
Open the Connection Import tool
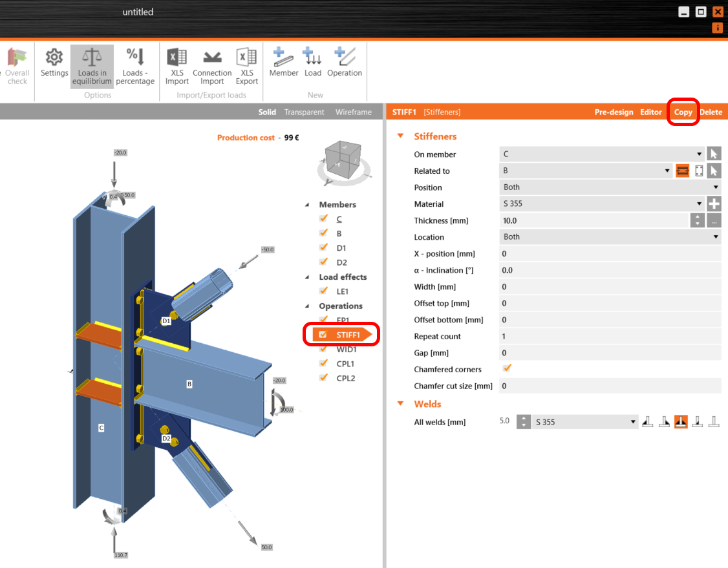[212, 65]
